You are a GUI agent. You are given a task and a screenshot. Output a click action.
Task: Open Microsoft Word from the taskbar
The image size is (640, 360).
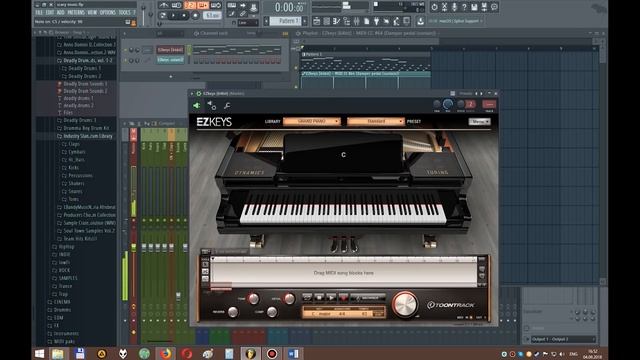tap(293, 353)
